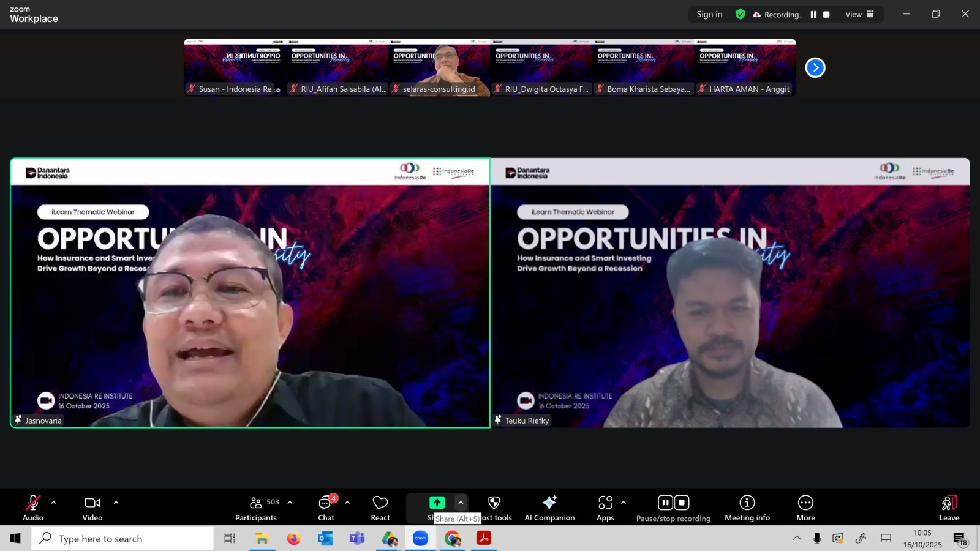Open the View layout menu
The width and height of the screenshot is (980, 551).
pyautogui.click(x=859, y=15)
